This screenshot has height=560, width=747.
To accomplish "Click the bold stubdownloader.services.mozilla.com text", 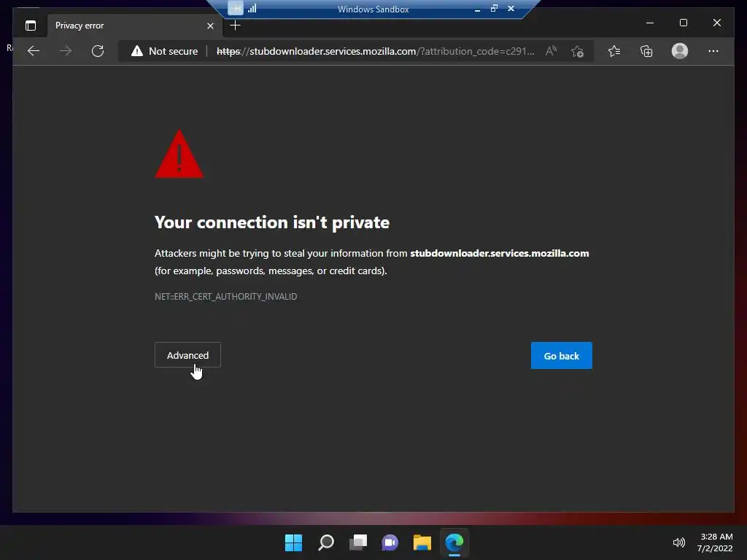I will point(499,253).
